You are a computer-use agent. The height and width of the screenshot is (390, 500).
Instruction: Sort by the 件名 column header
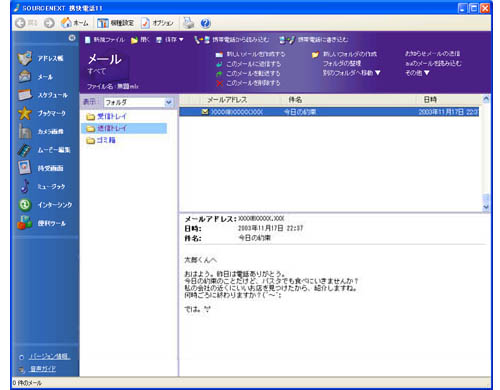(x=295, y=100)
